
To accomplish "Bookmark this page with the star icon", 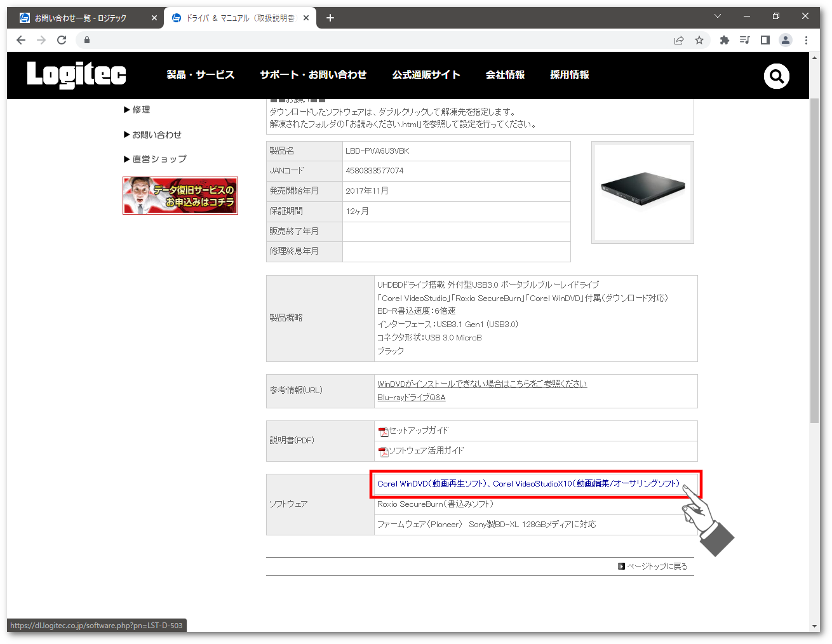I will tap(699, 40).
